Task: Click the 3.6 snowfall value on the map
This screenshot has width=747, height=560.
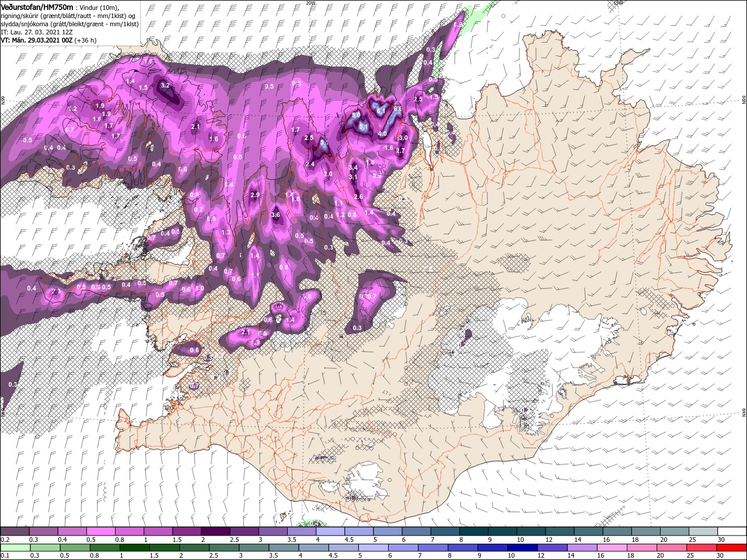Action: 276,215
